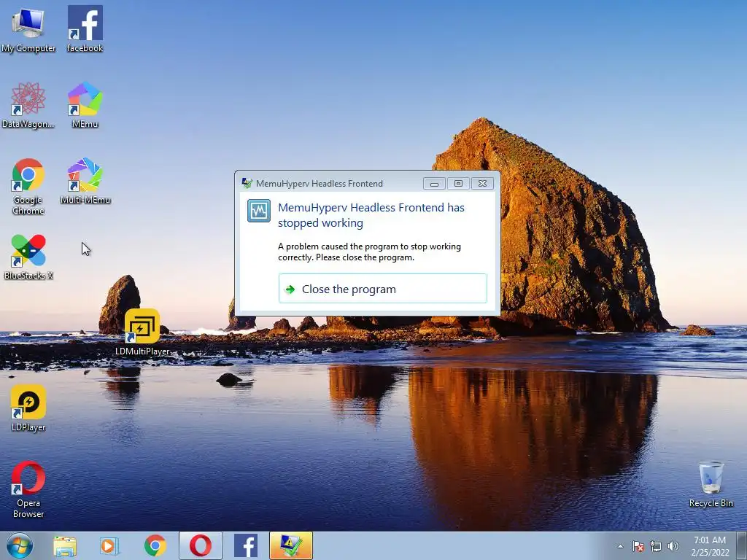Screen dimensions: 747x560
Task: Click the MemuHyperv dialog title icon
Action: [x=247, y=183]
